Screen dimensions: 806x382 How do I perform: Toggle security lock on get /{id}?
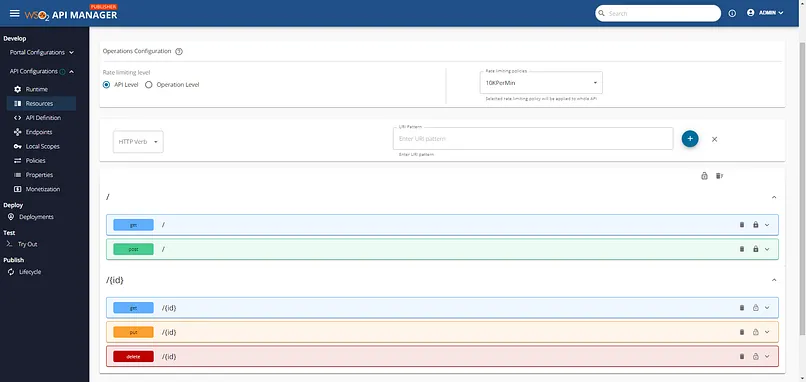click(756, 308)
